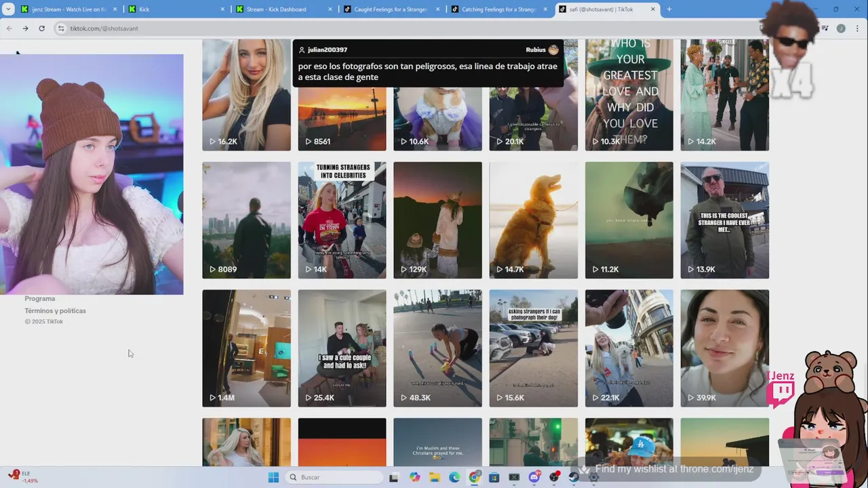868x488 pixels.
Task: Go back to the previous page
Action: click(x=9, y=28)
